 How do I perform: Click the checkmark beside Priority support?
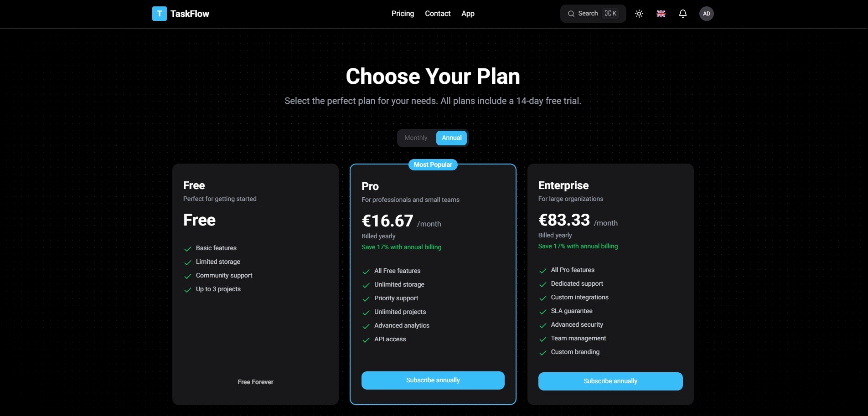pos(367,299)
